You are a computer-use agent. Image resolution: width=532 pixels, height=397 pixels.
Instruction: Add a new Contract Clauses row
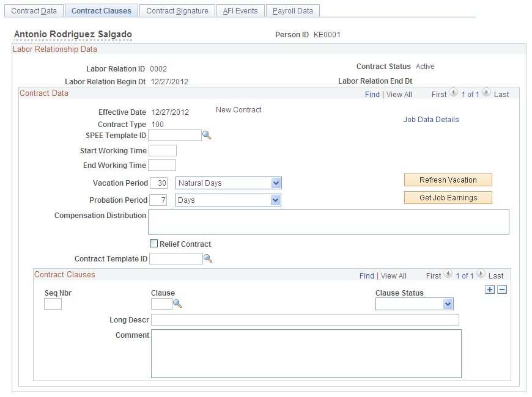click(490, 290)
